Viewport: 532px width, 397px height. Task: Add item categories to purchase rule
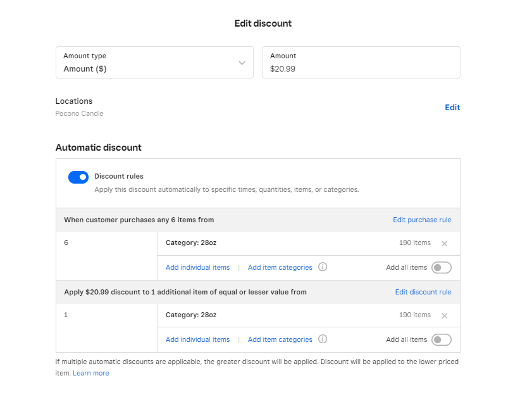(x=280, y=268)
